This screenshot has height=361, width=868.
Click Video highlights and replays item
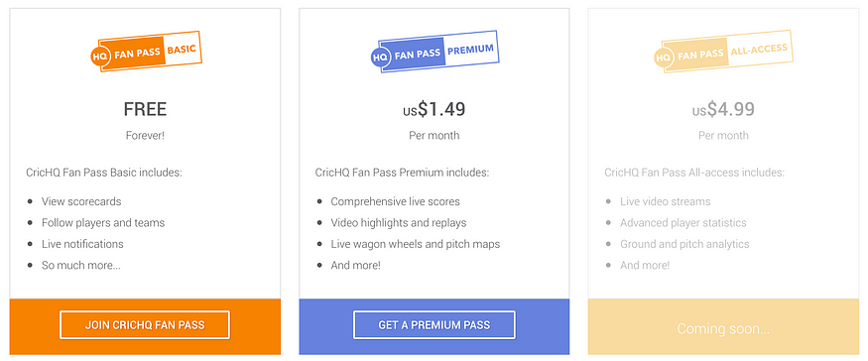pos(399,223)
